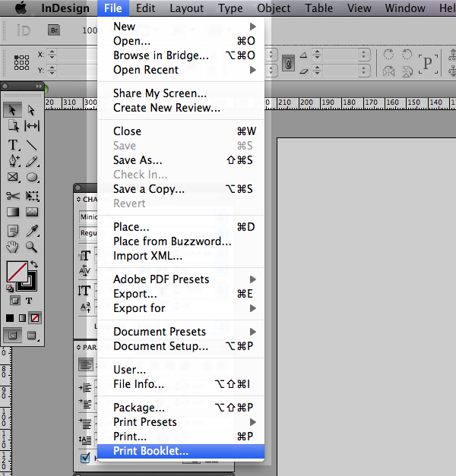Click Apply Color black swatch
456x476 pixels.
click(x=10, y=318)
